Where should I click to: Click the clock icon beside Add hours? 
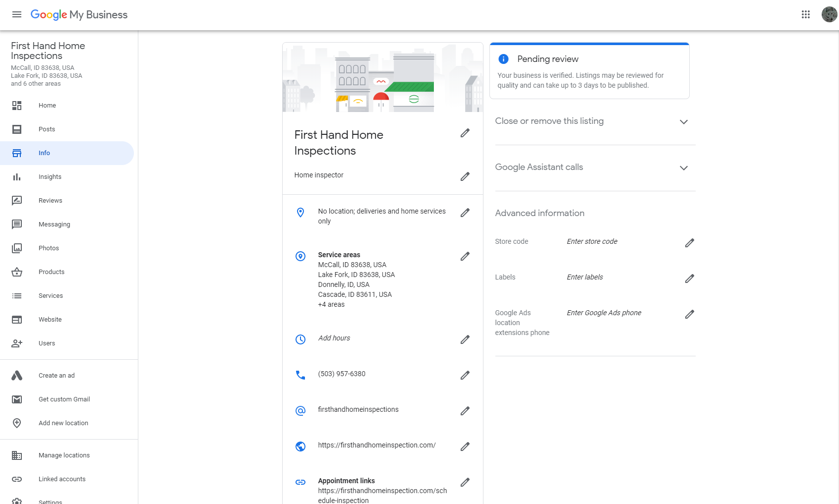click(300, 339)
